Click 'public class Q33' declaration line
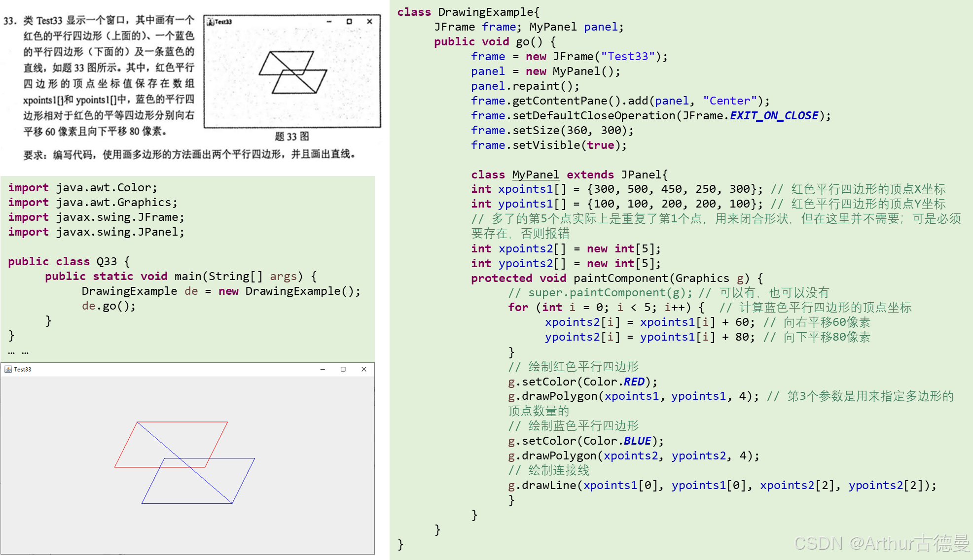Screen dimensions: 973x560 [x=69, y=261]
